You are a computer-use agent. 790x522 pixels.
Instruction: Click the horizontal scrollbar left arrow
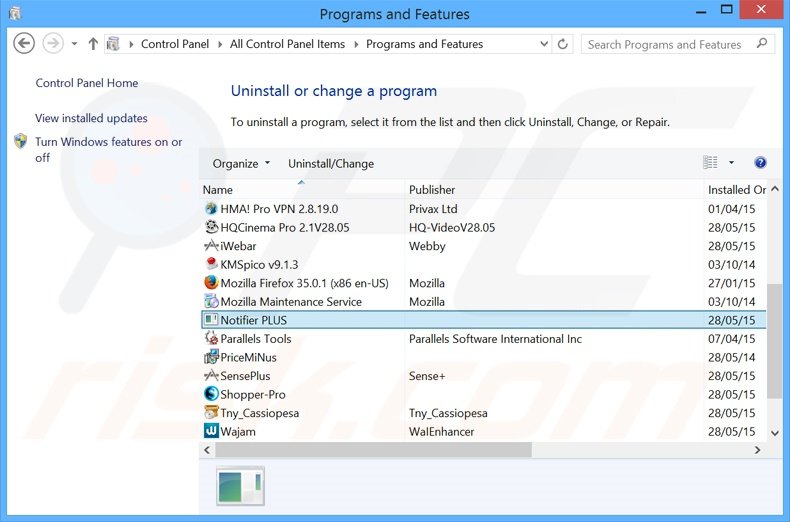tap(207, 450)
